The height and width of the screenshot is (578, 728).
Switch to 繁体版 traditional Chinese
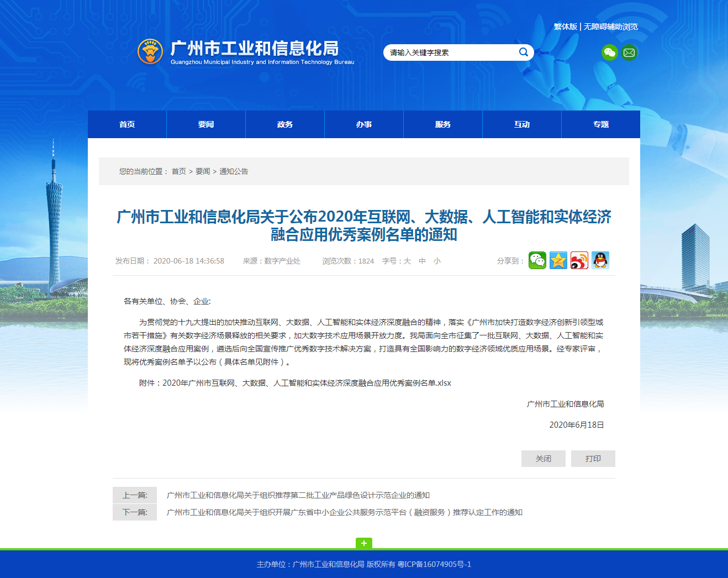[566, 27]
